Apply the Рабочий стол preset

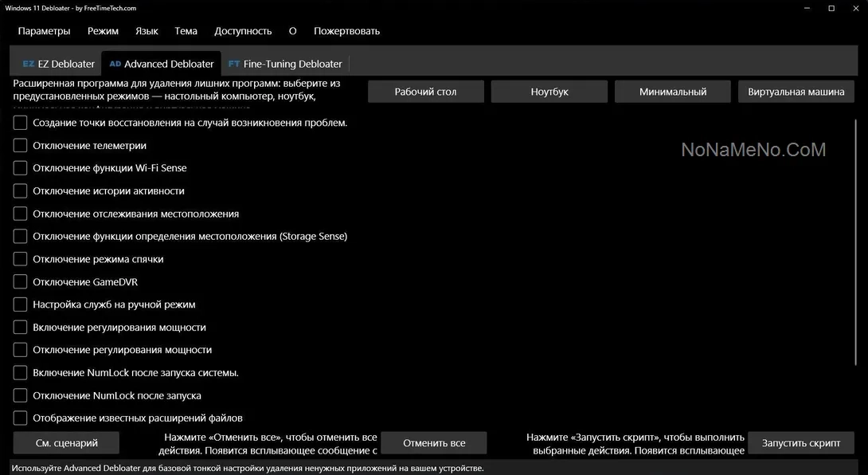coord(425,92)
